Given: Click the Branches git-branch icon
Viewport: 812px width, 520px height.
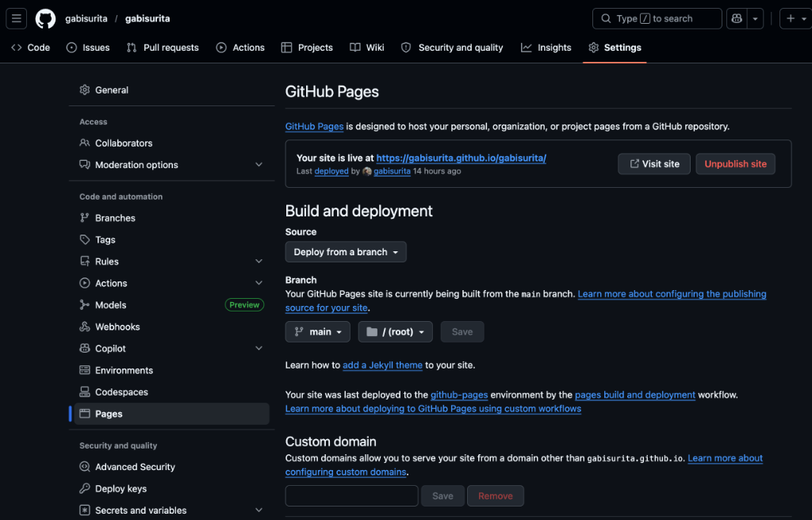Looking at the screenshot, I should [x=84, y=218].
